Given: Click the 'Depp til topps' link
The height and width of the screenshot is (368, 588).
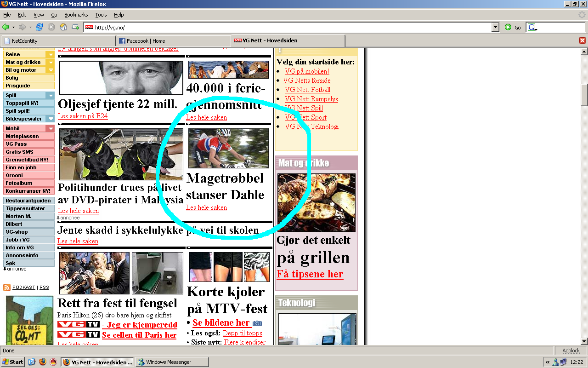Looking at the screenshot, I should 242,333.
